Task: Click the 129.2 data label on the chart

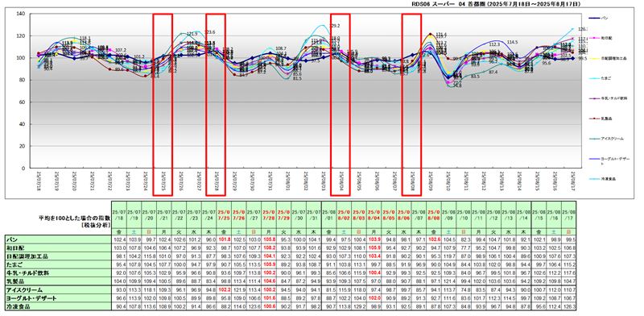Action: (x=335, y=26)
